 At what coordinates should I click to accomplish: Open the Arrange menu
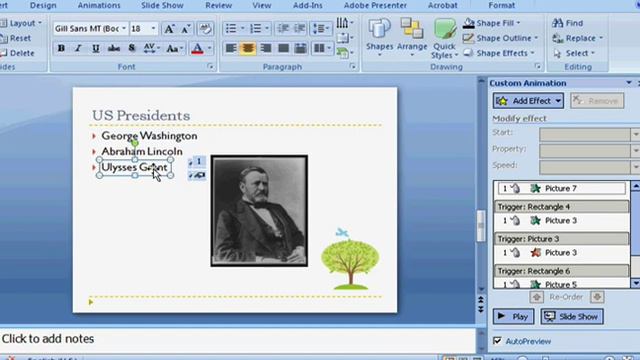click(412, 38)
